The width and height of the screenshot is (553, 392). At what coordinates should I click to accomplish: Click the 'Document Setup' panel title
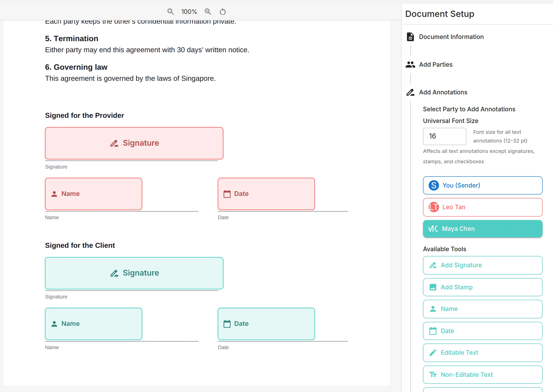pyautogui.click(x=440, y=14)
